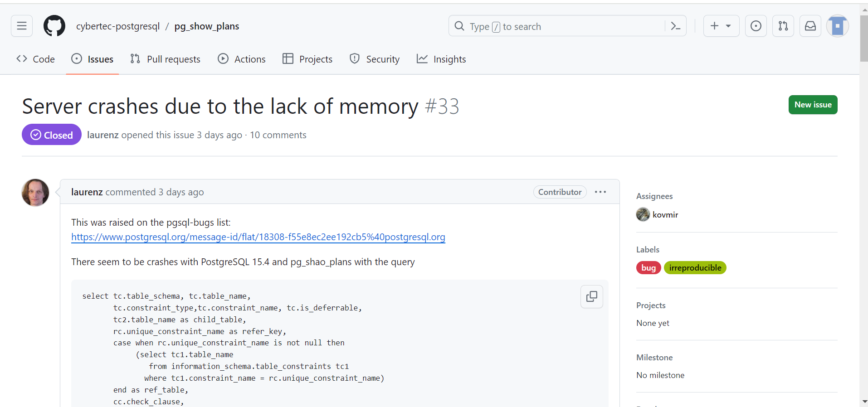Select the irreproducible label

coord(695,268)
